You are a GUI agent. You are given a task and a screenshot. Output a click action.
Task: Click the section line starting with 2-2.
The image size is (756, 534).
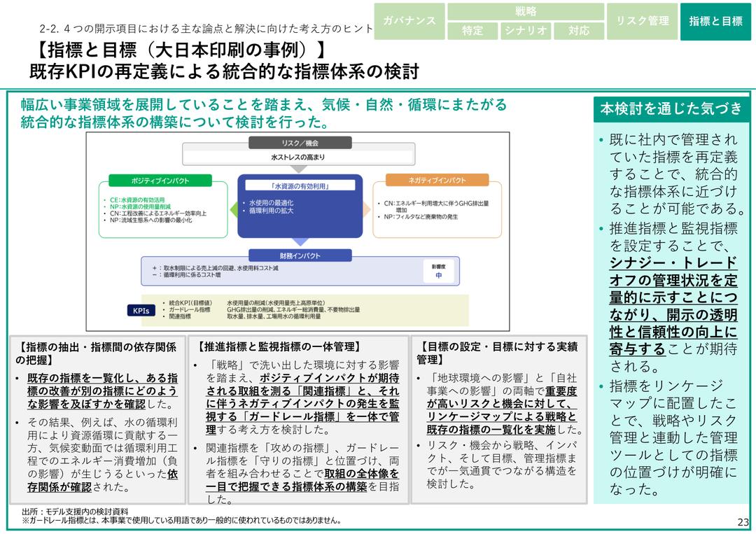(206, 29)
